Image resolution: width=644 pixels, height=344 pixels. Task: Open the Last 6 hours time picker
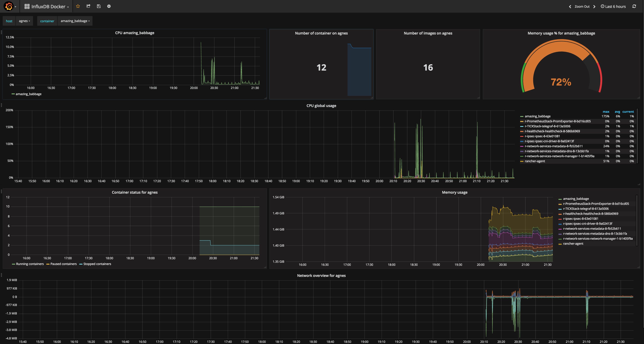(x=613, y=7)
